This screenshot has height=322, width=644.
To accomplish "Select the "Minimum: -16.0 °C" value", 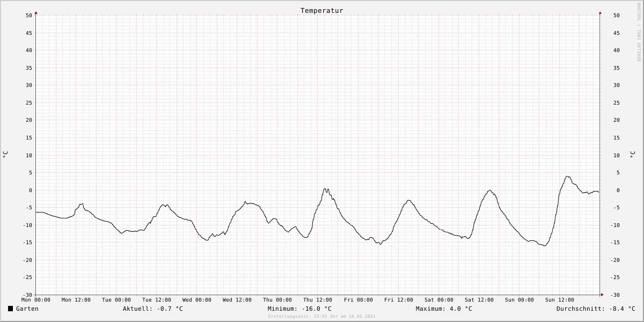I will [299, 309].
